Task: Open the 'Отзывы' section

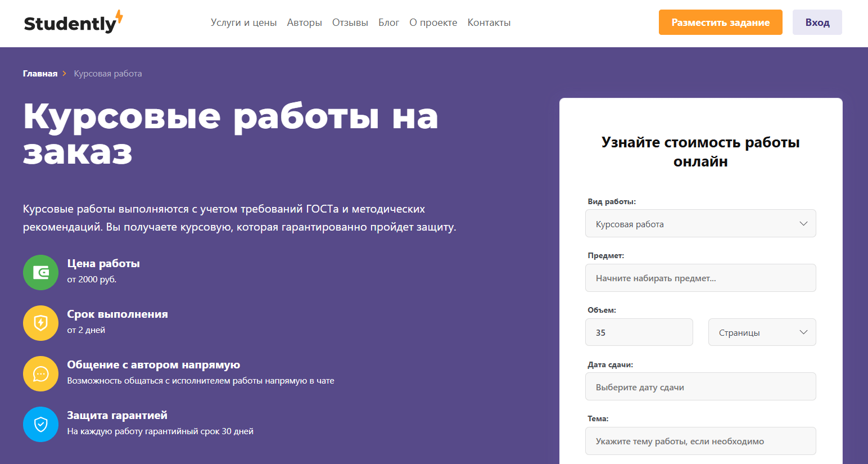Action: click(350, 22)
